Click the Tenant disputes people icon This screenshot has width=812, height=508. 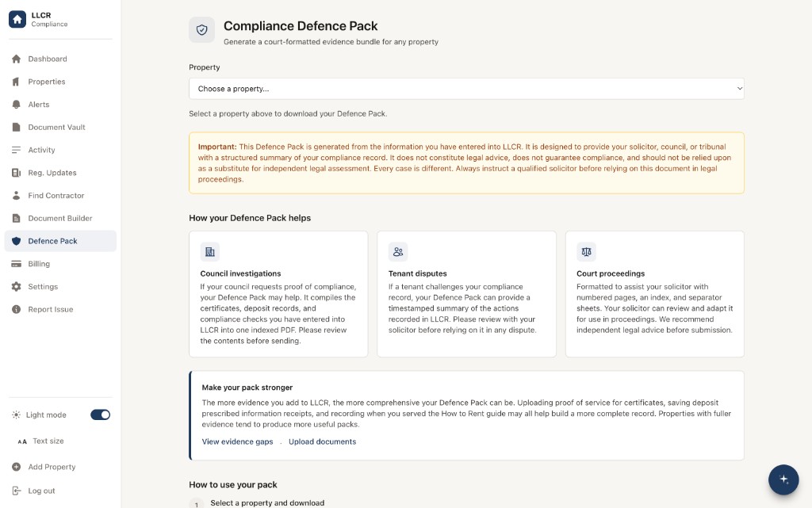[x=398, y=252]
